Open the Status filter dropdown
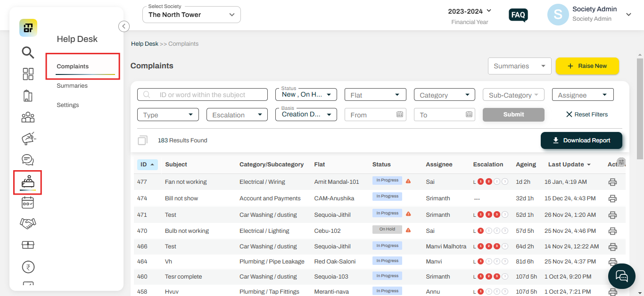 point(306,94)
